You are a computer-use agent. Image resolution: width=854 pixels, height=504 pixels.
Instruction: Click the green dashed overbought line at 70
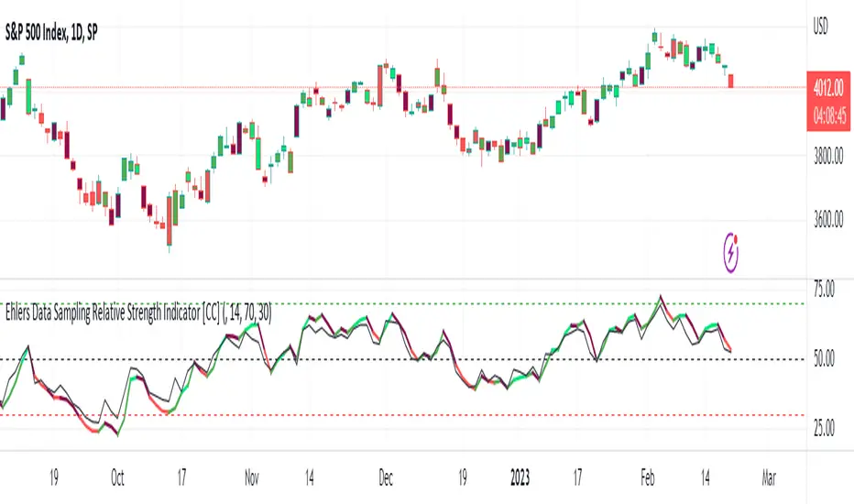403,303
